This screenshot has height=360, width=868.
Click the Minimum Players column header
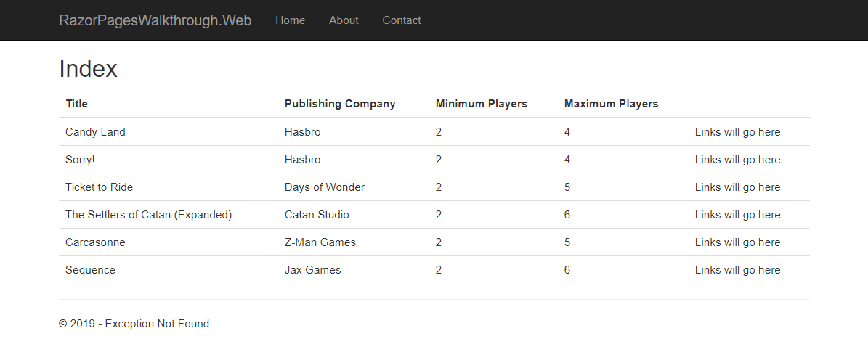482,104
